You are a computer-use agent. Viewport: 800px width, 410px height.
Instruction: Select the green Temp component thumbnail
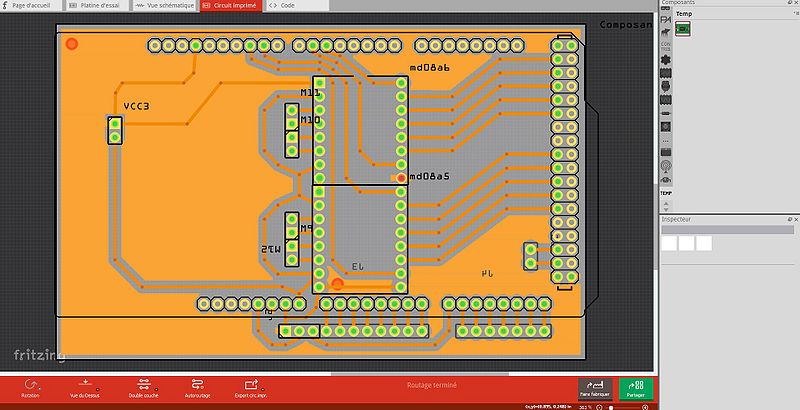[x=683, y=29]
